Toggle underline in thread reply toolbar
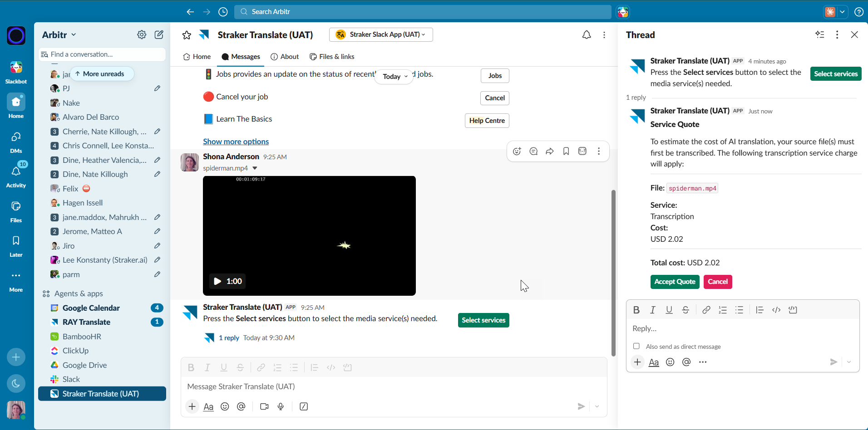Screen dimensions: 868x430 tap(669, 310)
